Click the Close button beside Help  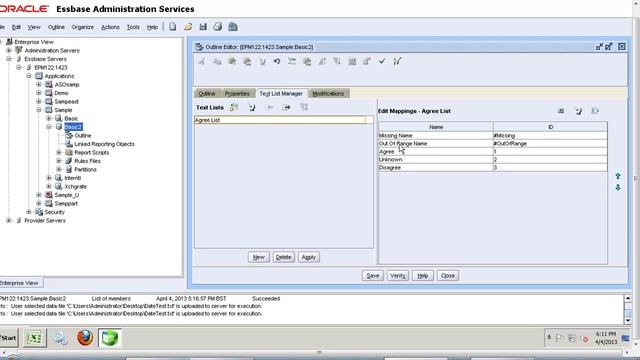coord(448,276)
